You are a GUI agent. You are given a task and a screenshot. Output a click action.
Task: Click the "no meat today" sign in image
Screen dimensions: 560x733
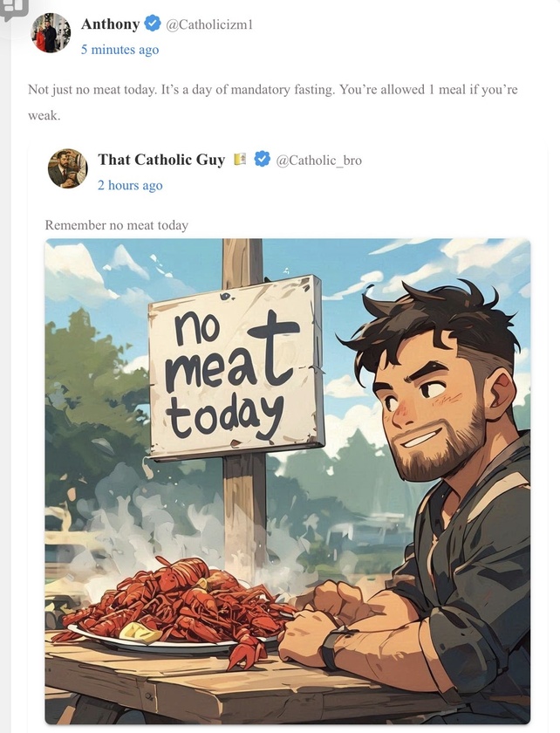[x=236, y=366]
